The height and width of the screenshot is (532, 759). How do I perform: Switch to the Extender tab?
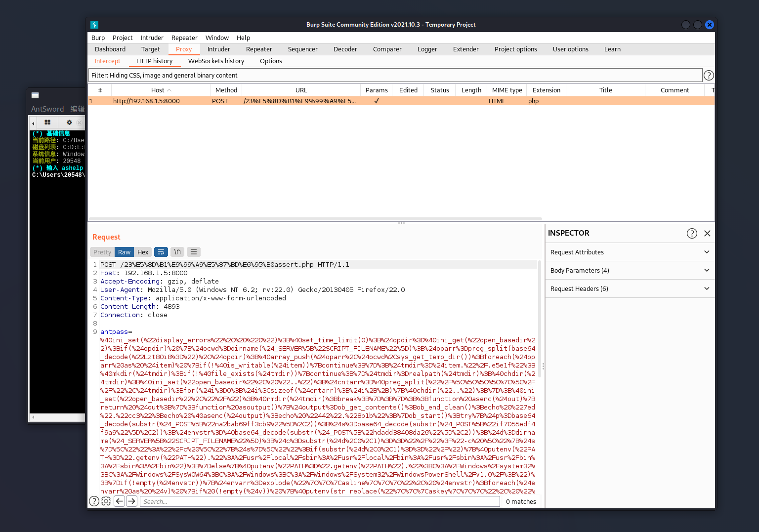[x=466, y=49]
